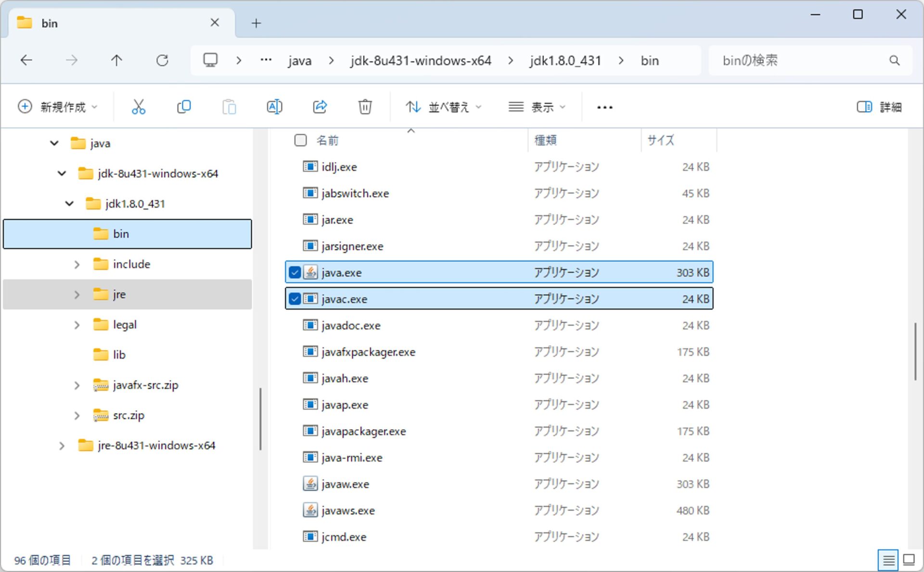Collapse the jdk1.8.0_431 tree node
Image resolution: width=924 pixels, height=572 pixels.
pos(69,204)
